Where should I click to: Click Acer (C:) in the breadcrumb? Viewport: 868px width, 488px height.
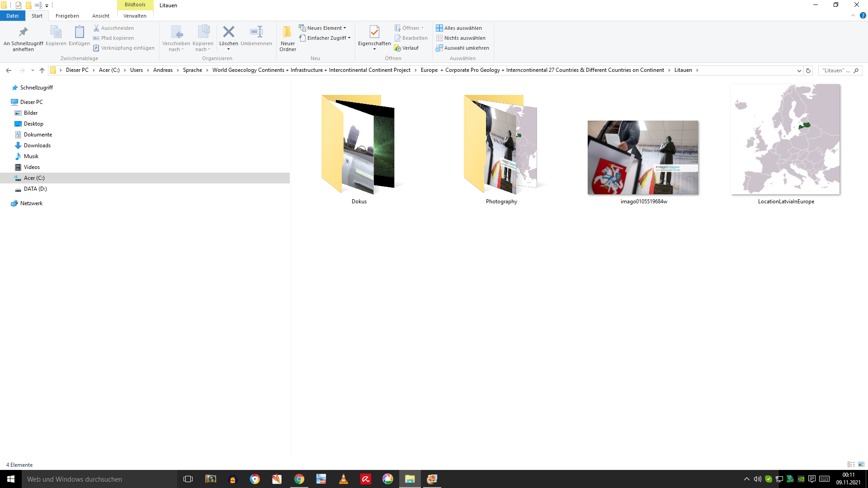point(109,70)
